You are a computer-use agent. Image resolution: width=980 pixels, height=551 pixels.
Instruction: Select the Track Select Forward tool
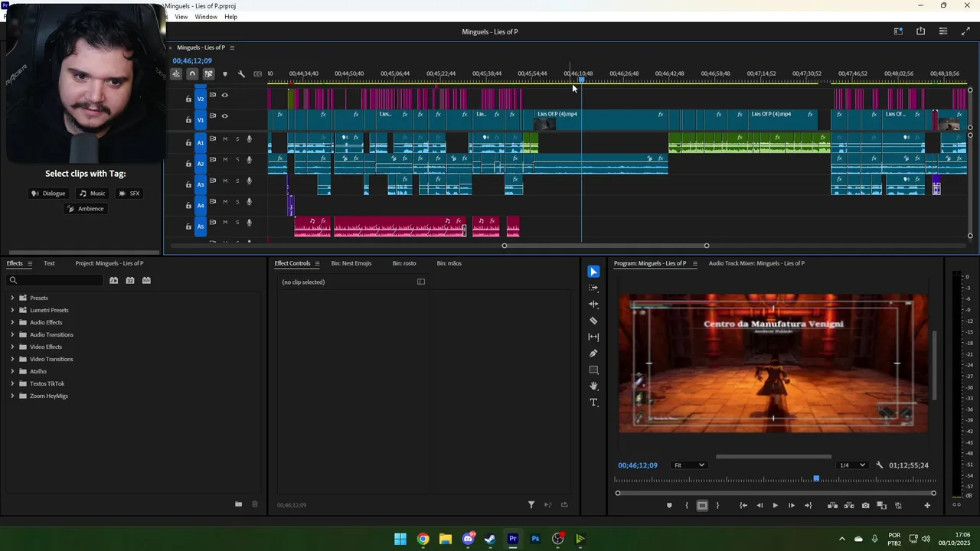click(593, 288)
